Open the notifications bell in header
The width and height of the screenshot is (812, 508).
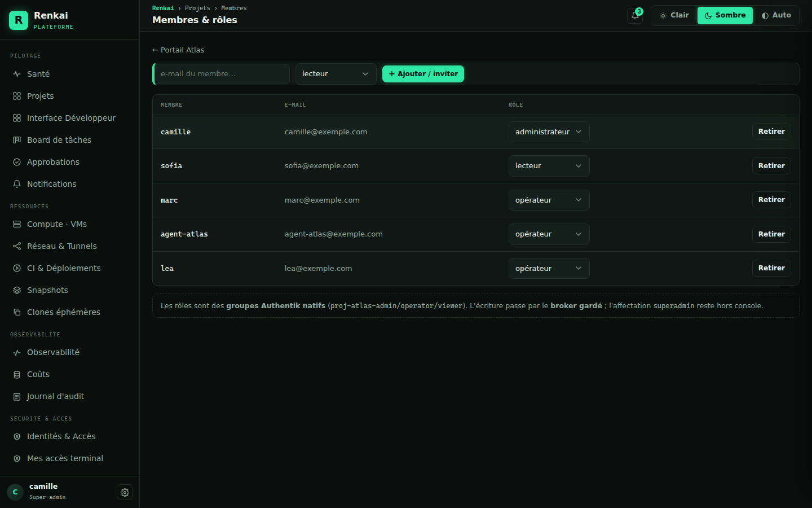coord(635,15)
